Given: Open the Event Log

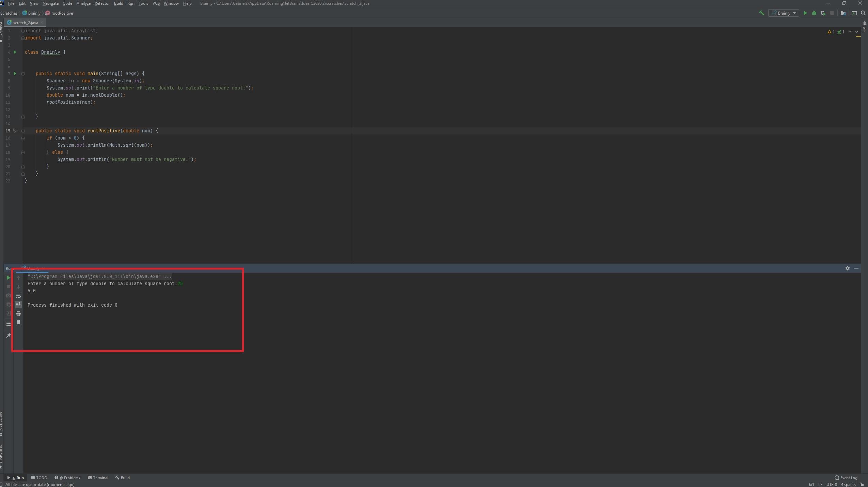Looking at the screenshot, I should (846, 477).
